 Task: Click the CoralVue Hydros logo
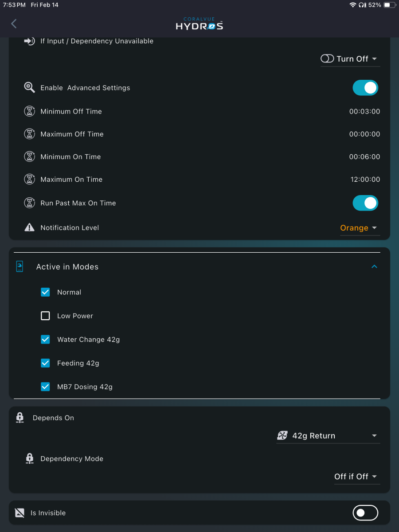[199, 23]
